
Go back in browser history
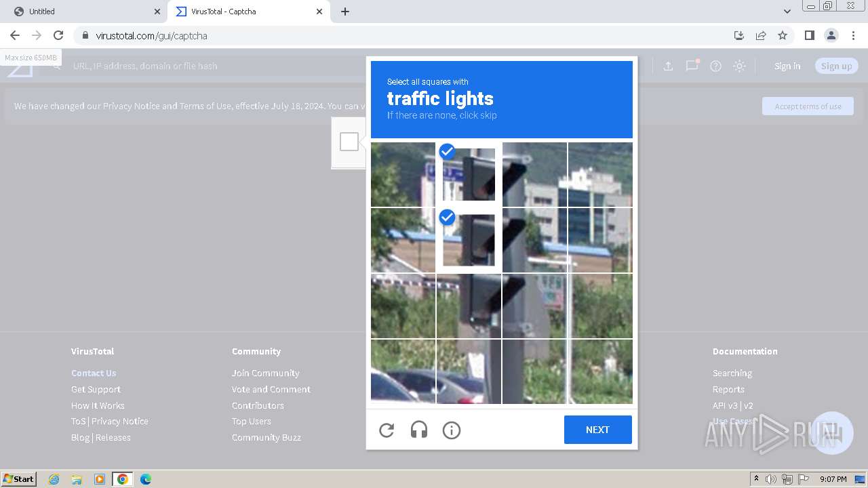[x=15, y=35]
